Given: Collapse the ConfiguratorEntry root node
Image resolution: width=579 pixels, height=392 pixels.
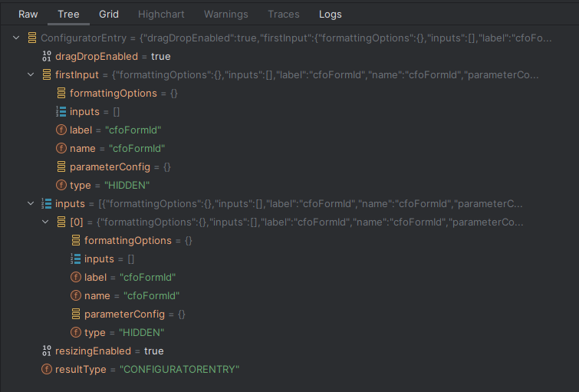Looking at the screenshot, I should click(16, 38).
